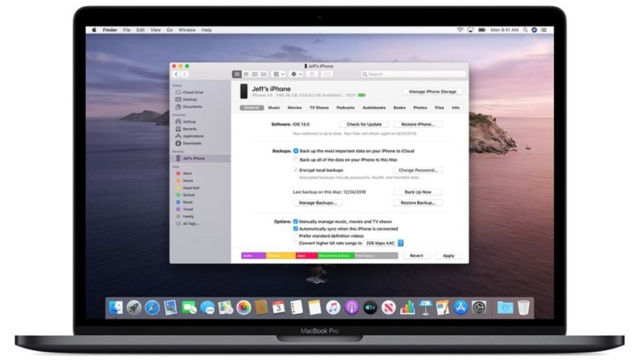Click the storage usage bar

[319, 256]
